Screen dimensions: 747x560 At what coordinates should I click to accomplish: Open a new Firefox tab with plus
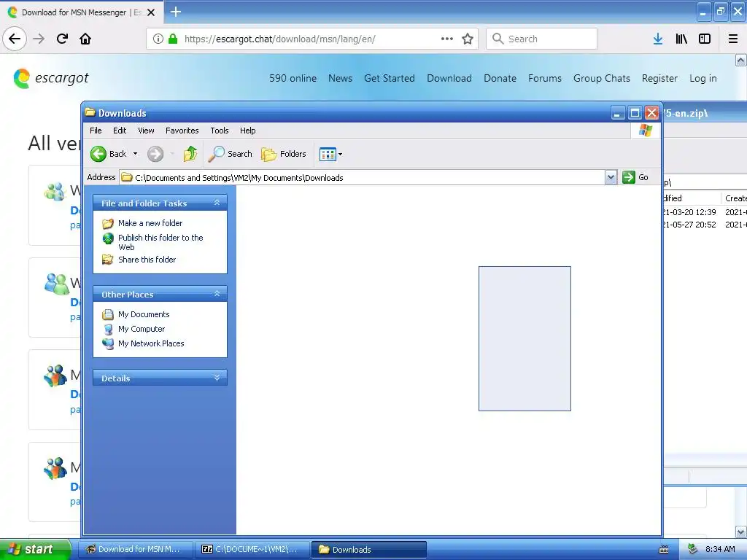pos(176,12)
